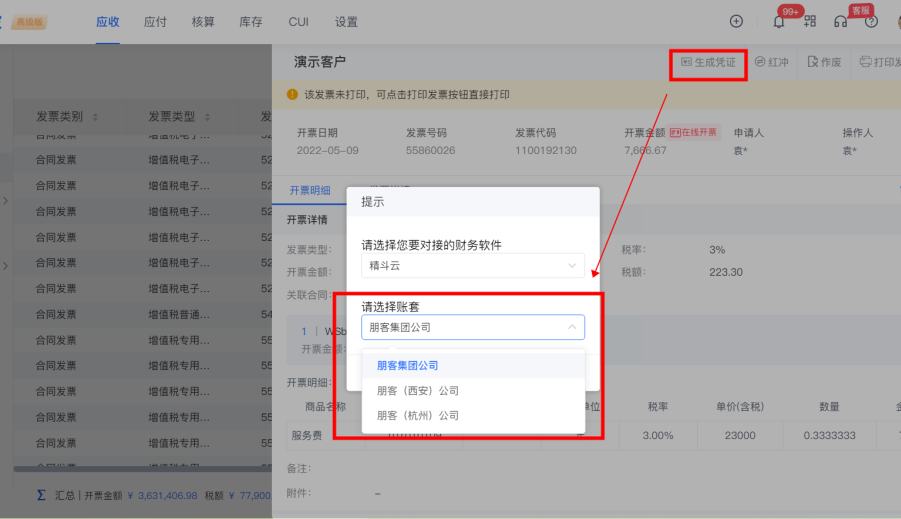901x519 pixels.
Task: Open the apps grid icon
Action: tap(810, 21)
